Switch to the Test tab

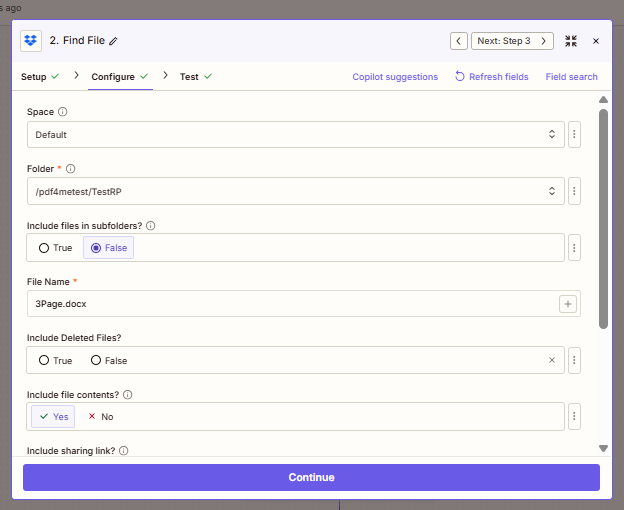click(x=189, y=76)
